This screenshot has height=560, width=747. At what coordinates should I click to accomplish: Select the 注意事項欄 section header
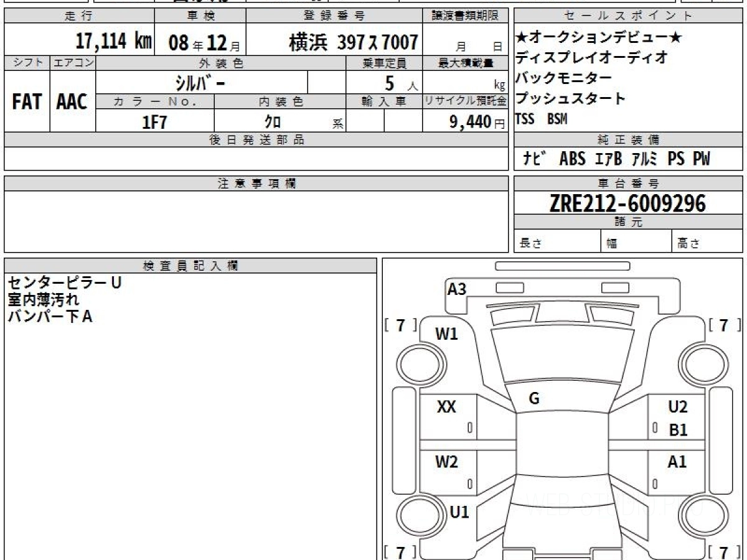256,184
